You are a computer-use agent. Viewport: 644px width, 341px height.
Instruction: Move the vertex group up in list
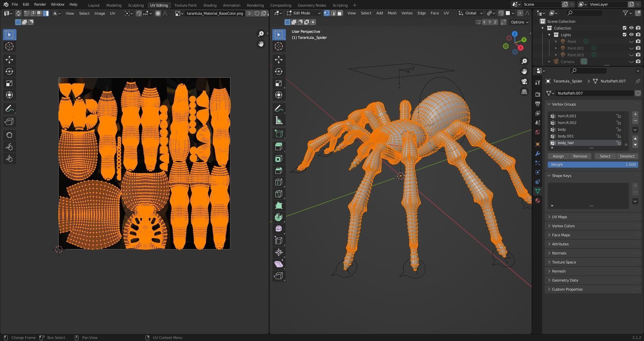coord(635,138)
